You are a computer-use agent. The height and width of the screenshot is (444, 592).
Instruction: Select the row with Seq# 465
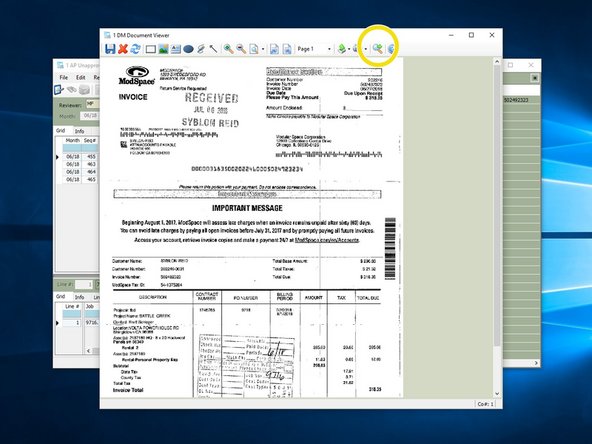point(80,179)
